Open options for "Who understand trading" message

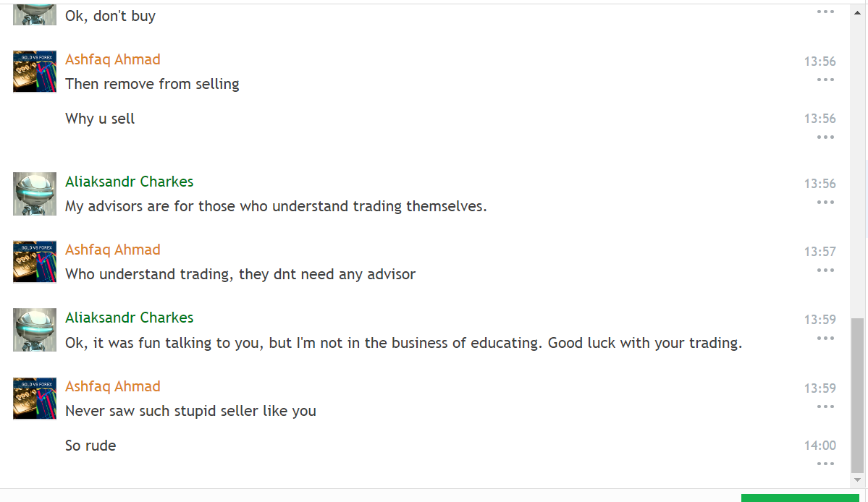point(825,270)
